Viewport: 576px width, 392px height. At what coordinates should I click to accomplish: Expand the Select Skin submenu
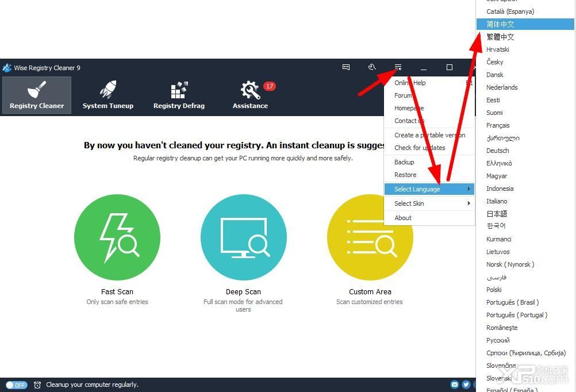[429, 203]
